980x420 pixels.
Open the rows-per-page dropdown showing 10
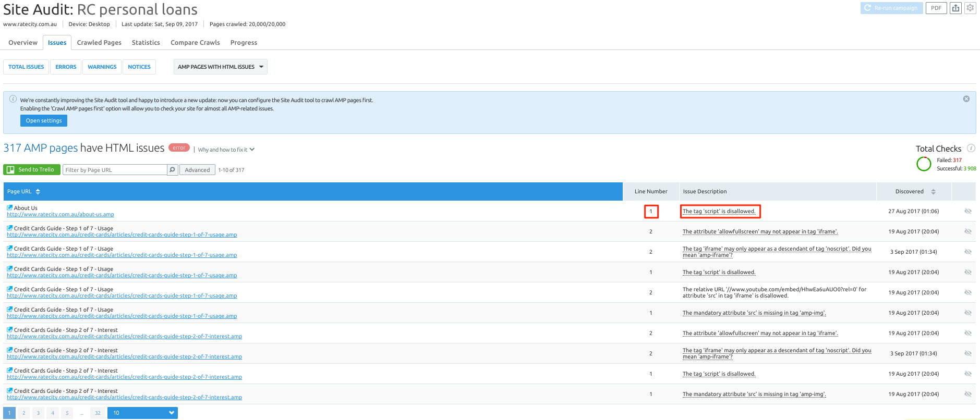pos(142,413)
